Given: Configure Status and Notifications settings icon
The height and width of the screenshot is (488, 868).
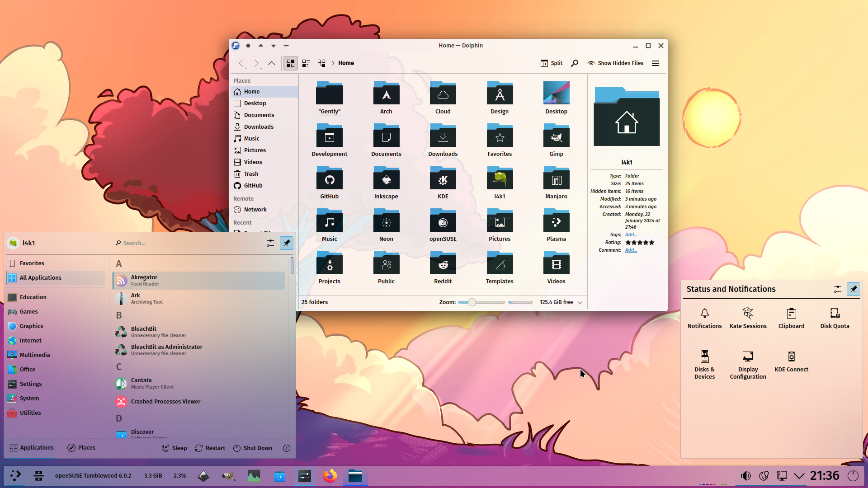Looking at the screenshot, I should click(x=837, y=289).
